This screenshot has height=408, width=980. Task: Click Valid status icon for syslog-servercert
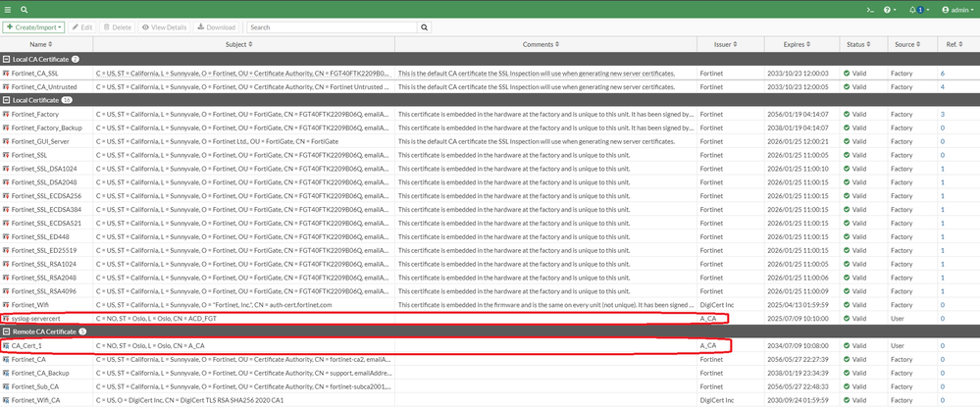(x=847, y=319)
